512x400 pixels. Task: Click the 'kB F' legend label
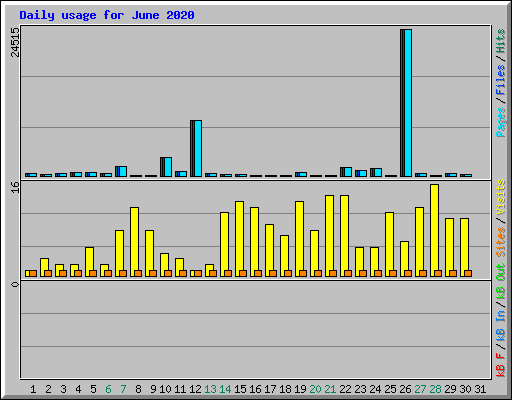click(500, 365)
